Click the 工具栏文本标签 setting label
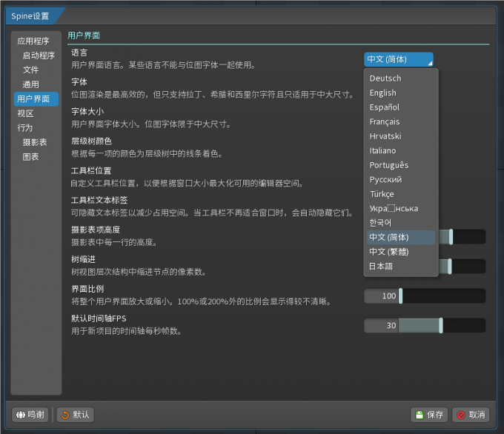Viewport: 504px width, 434px height. (99, 200)
